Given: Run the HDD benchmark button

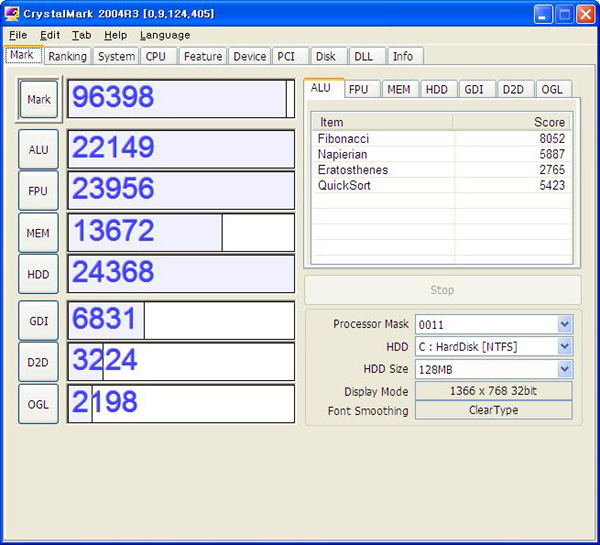Looking at the screenshot, I should tap(38, 274).
